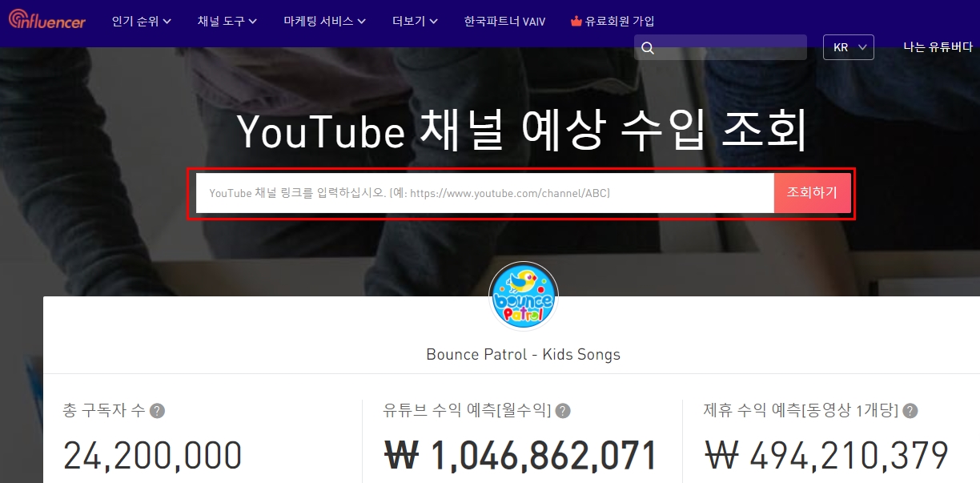Image resolution: width=980 pixels, height=483 pixels.
Task: Open the KR language dropdown
Action: pyautogui.click(x=848, y=47)
